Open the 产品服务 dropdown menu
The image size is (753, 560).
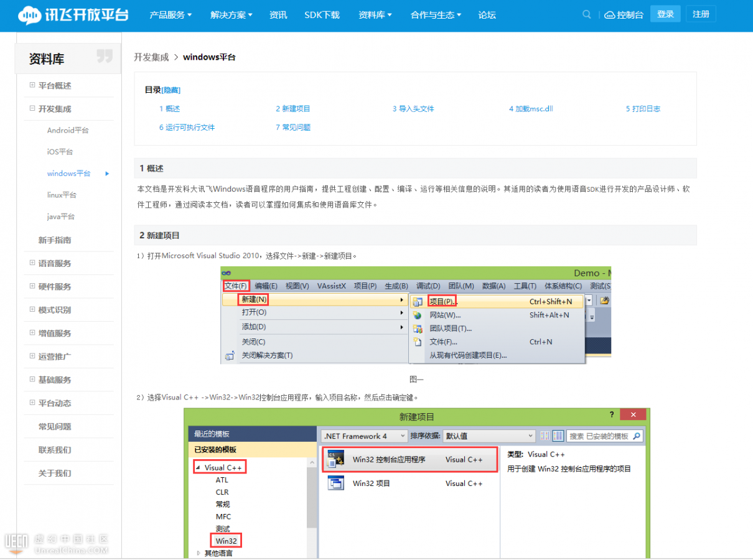pyautogui.click(x=171, y=15)
